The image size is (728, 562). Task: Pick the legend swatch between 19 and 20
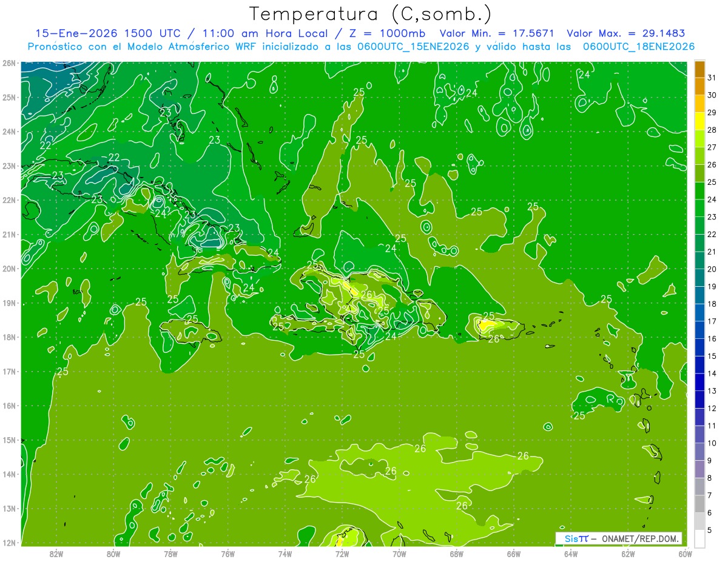pyautogui.click(x=699, y=278)
